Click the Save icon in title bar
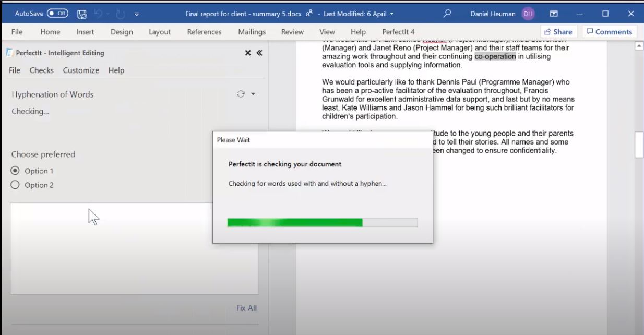Viewport: 644px width, 335px height. [82, 14]
